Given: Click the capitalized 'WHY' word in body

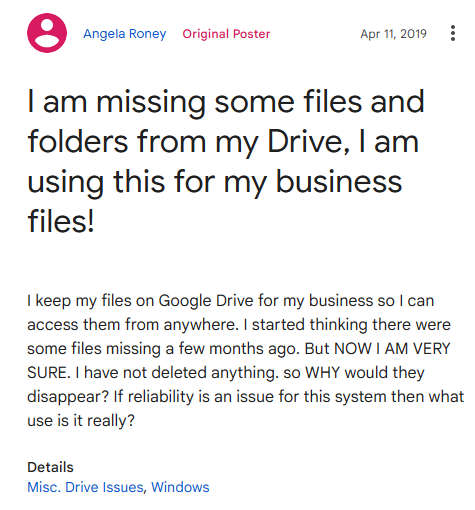Looking at the screenshot, I should [322, 373].
